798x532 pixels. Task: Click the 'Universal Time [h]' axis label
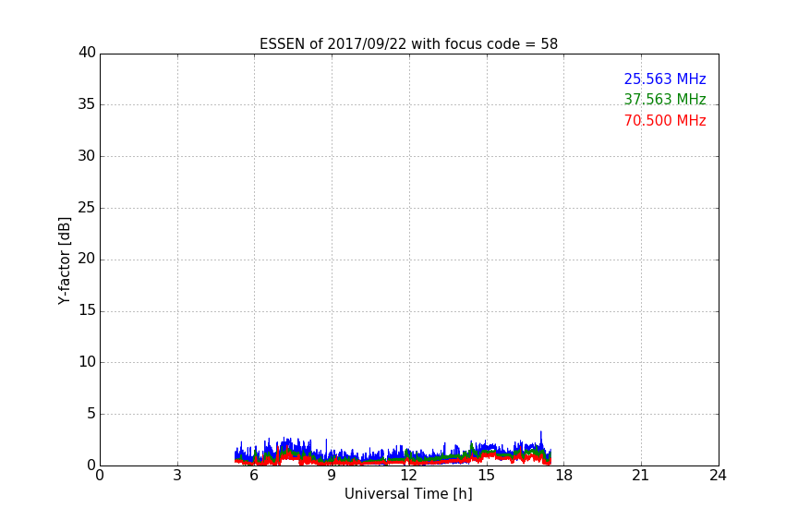[408, 494]
